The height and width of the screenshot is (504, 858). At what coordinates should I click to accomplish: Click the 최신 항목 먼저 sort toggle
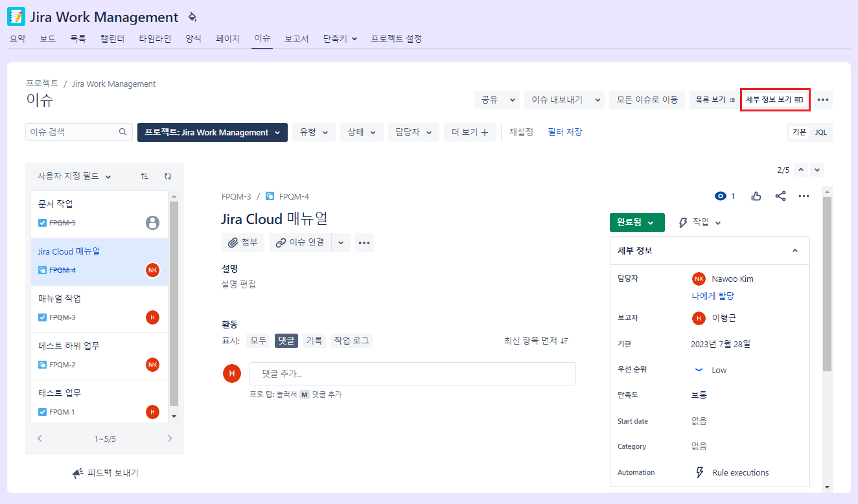coord(536,341)
